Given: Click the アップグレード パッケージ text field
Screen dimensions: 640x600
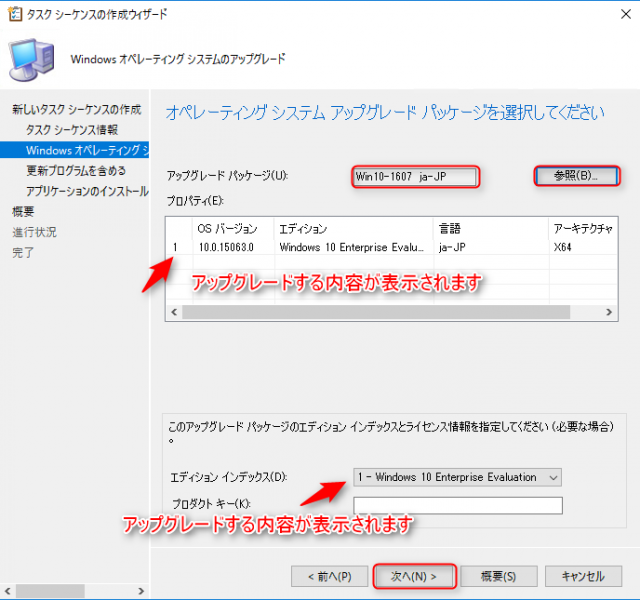Looking at the screenshot, I should (415, 177).
